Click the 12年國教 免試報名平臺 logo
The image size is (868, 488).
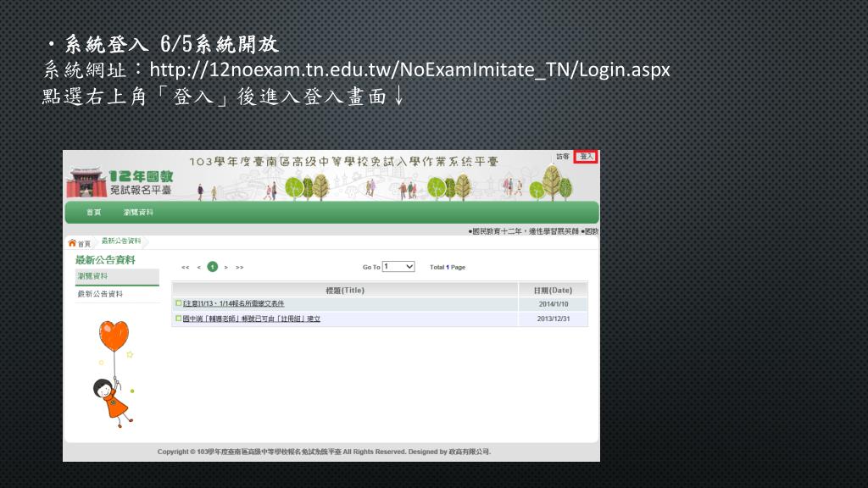pos(120,183)
